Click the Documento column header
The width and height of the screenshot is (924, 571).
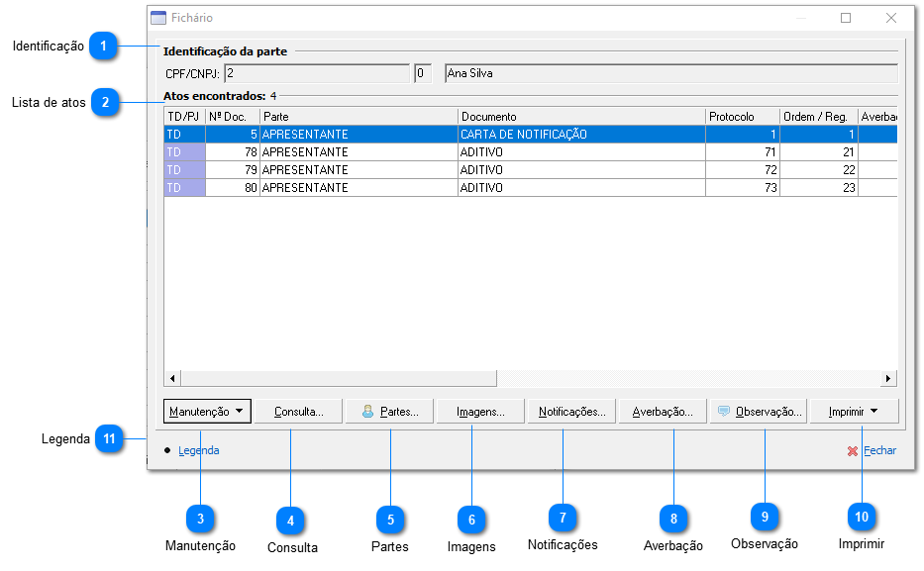(581, 117)
